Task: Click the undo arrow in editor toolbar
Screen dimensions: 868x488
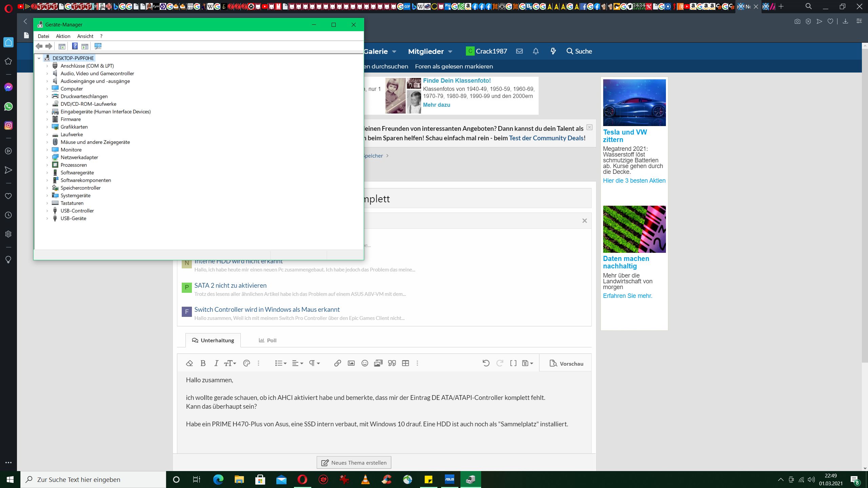Action: [486, 363]
